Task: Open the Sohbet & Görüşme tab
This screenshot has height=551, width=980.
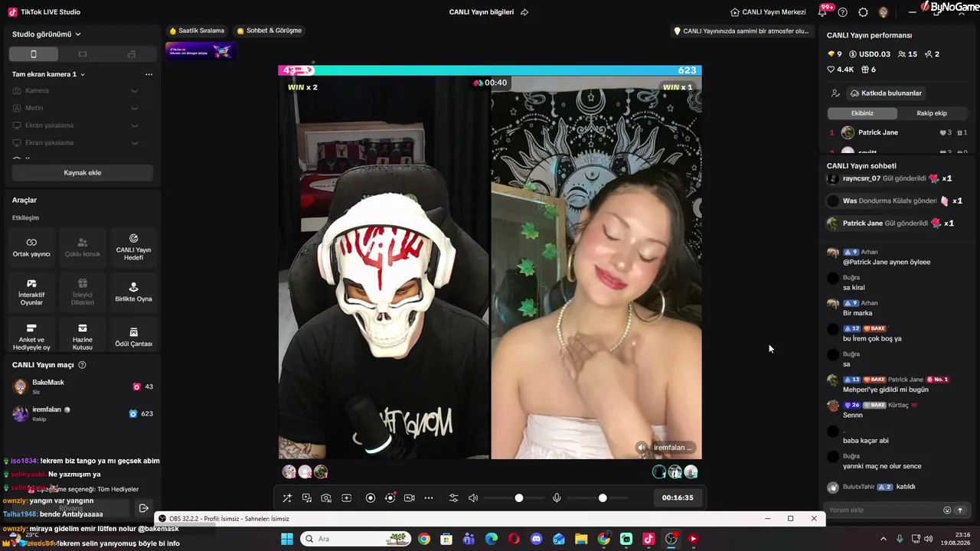Action: point(269,31)
